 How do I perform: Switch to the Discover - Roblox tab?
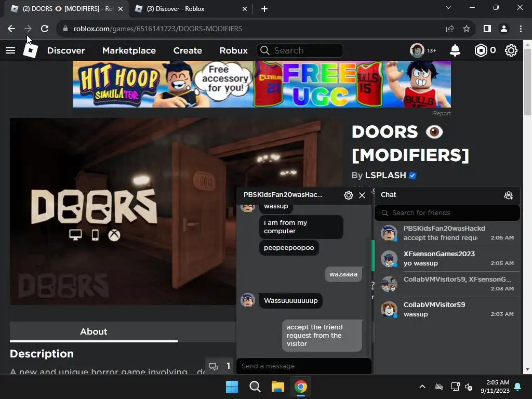coord(191,9)
